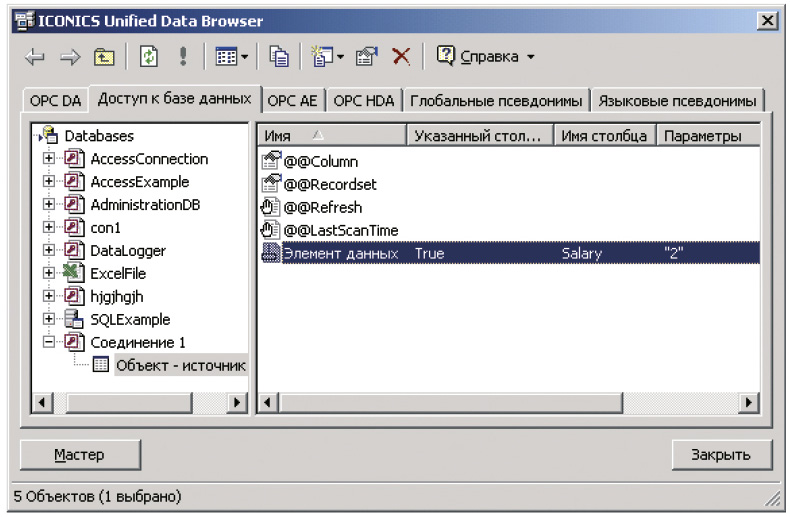Select DataLogger in the tree
The image size is (790, 517).
pos(128,251)
